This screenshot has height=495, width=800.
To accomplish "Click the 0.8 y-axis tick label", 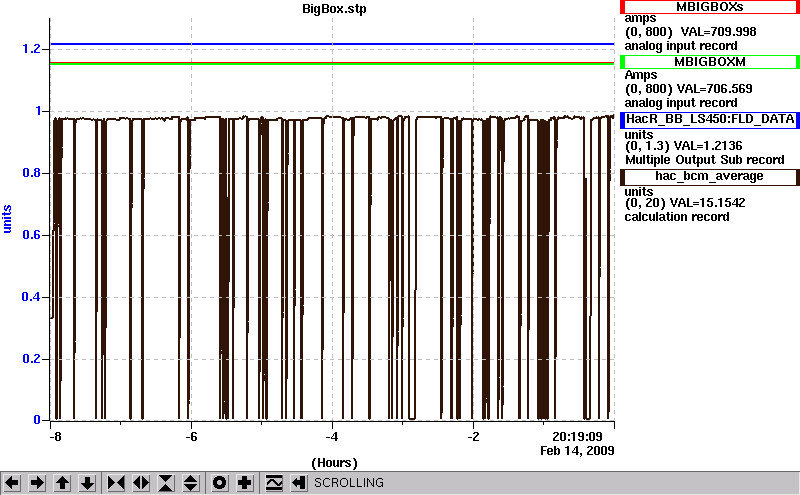I will click(31, 173).
